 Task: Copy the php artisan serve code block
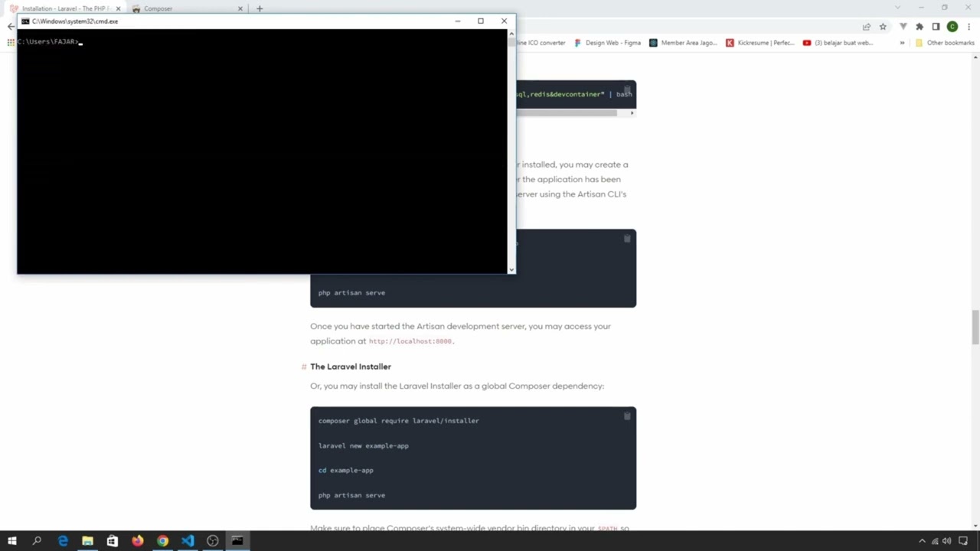click(627, 239)
